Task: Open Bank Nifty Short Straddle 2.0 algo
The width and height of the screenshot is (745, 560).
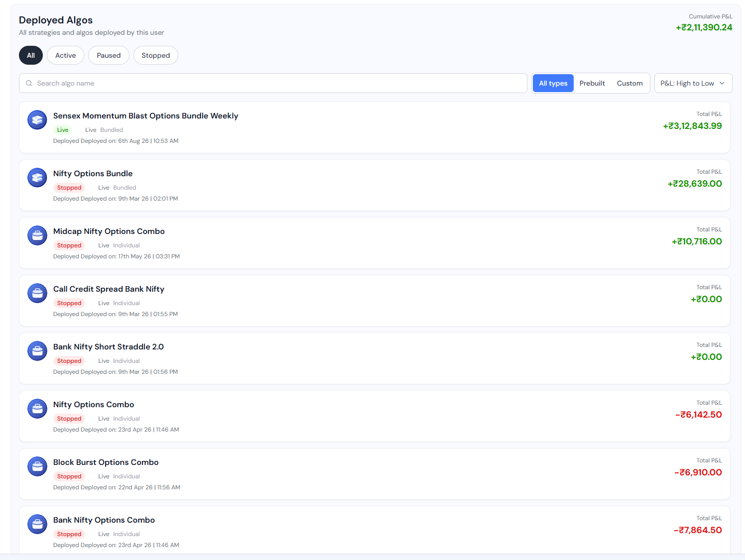Action: click(109, 347)
